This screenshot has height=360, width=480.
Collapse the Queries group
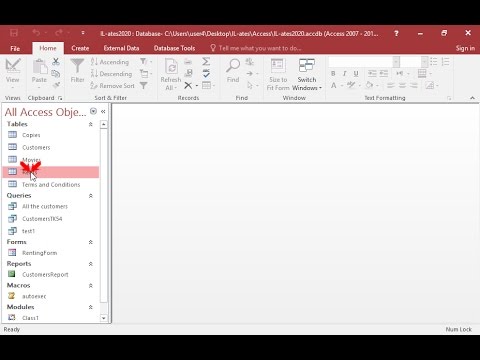point(90,196)
